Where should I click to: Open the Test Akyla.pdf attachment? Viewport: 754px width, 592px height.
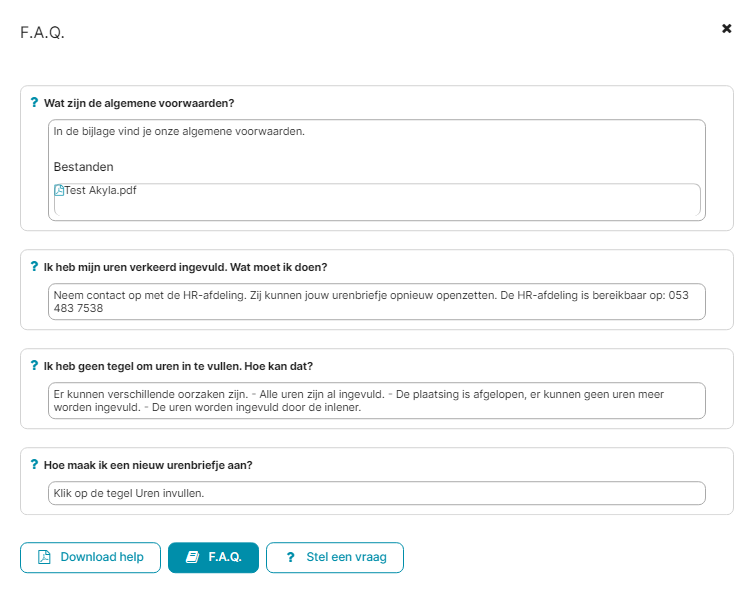click(100, 190)
